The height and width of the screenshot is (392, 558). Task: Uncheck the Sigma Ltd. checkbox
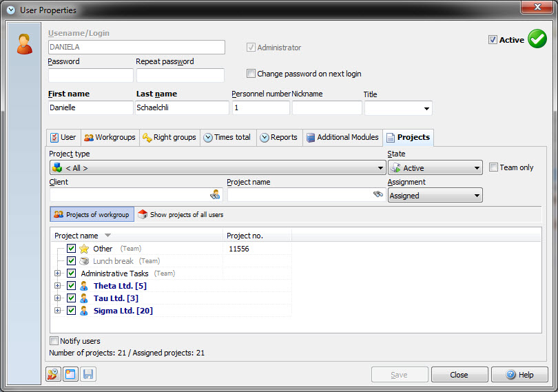pyautogui.click(x=71, y=311)
